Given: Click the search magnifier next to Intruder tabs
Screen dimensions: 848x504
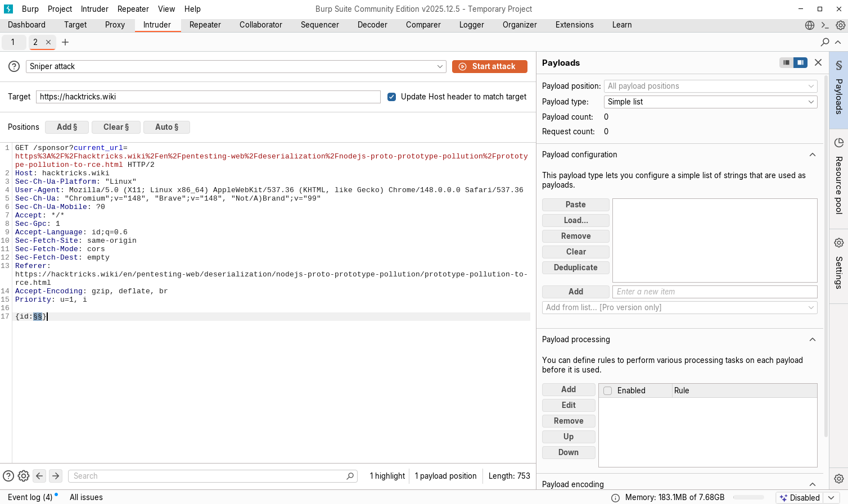Looking at the screenshot, I should [x=825, y=42].
